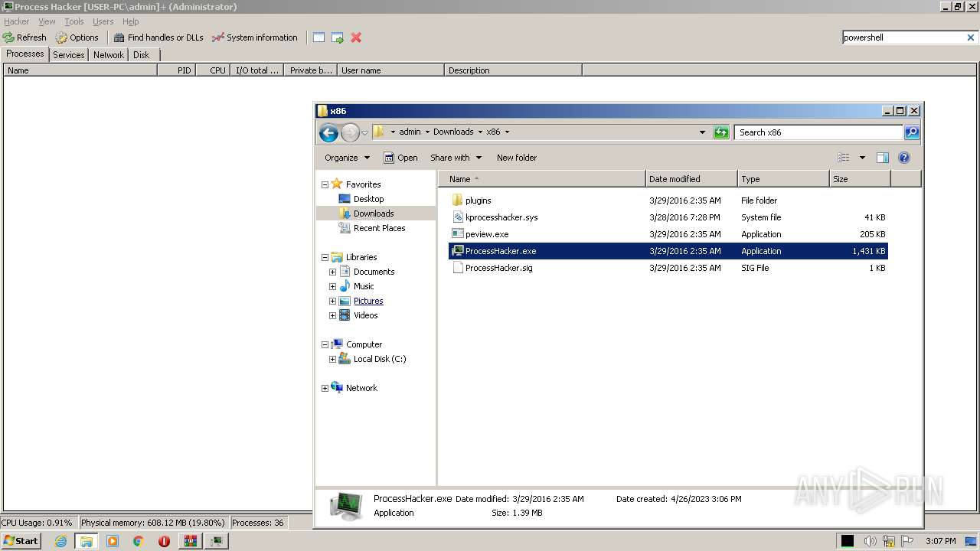Click the green refresh address button
This screenshot has height=551, width=980.
tap(721, 132)
